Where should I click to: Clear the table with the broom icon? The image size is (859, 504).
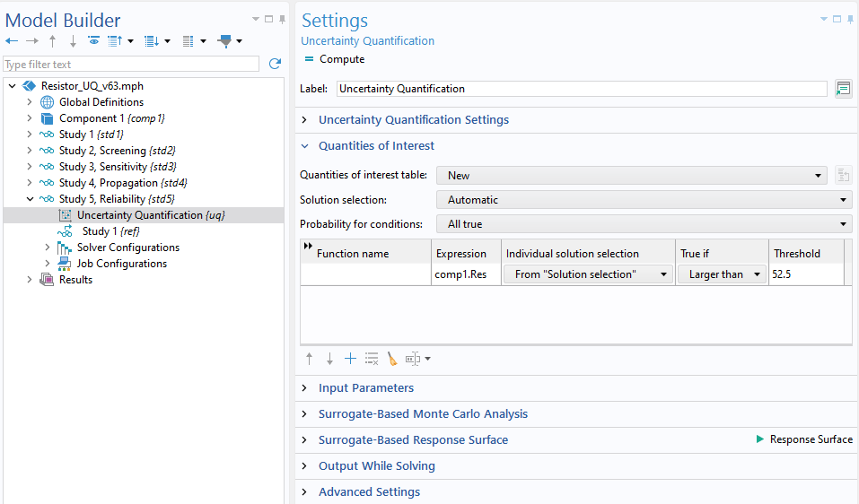click(x=392, y=359)
